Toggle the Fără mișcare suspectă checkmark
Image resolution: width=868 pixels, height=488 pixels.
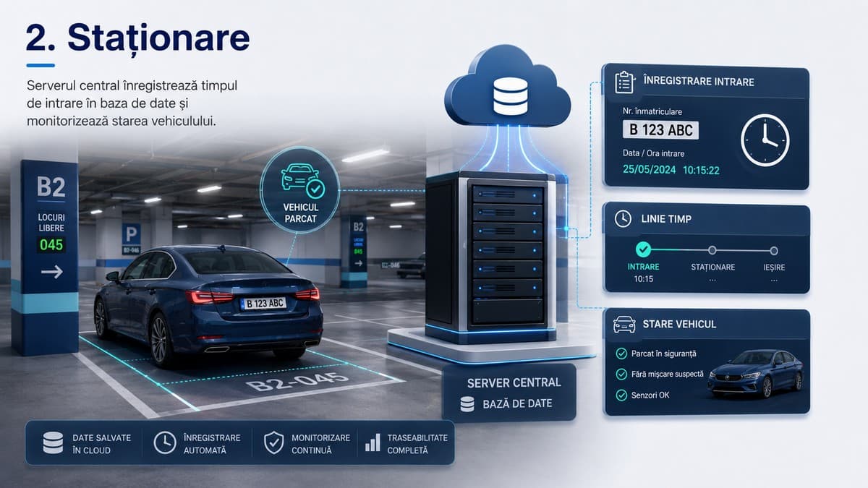tap(621, 374)
